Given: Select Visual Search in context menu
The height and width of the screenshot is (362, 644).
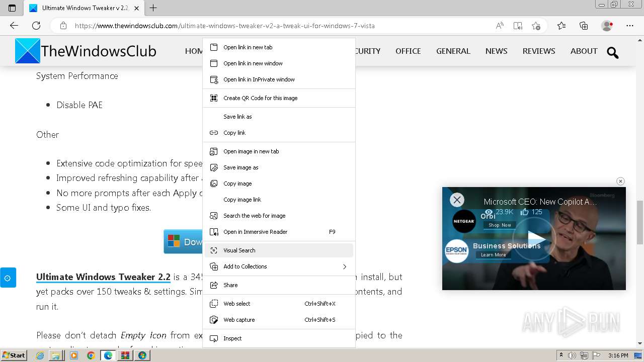Looking at the screenshot, I should pyautogui.click(x=279, y=250).
